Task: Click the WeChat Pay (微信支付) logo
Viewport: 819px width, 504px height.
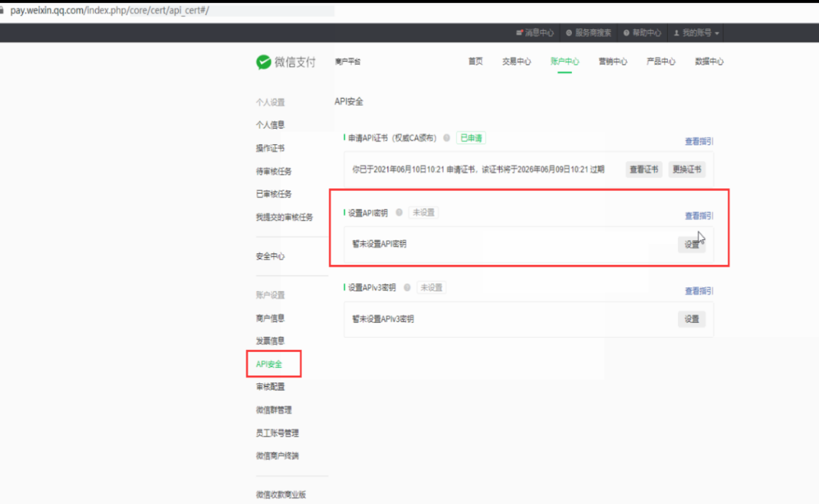Action: 285,62
